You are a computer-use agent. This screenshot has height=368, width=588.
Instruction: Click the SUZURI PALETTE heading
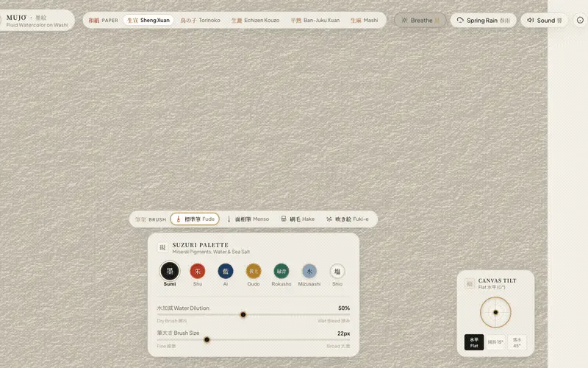pos(200,245)
